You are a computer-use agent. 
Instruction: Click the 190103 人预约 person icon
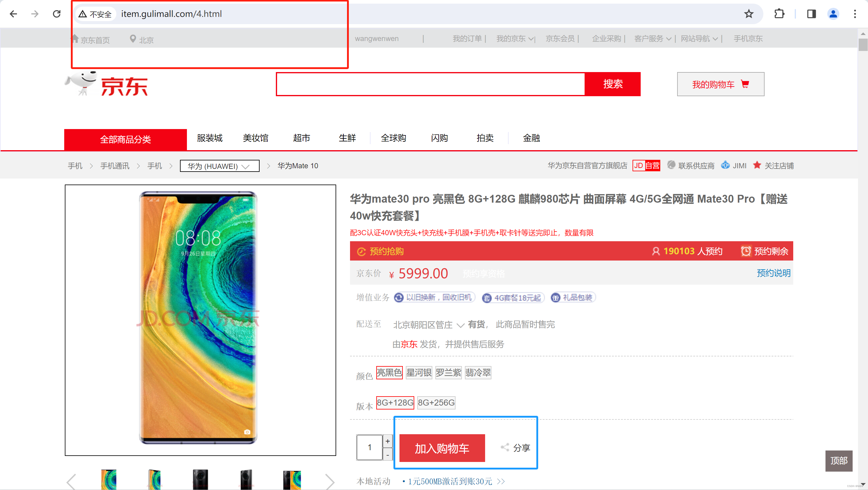pyautogui.click(x=656, y=251)
